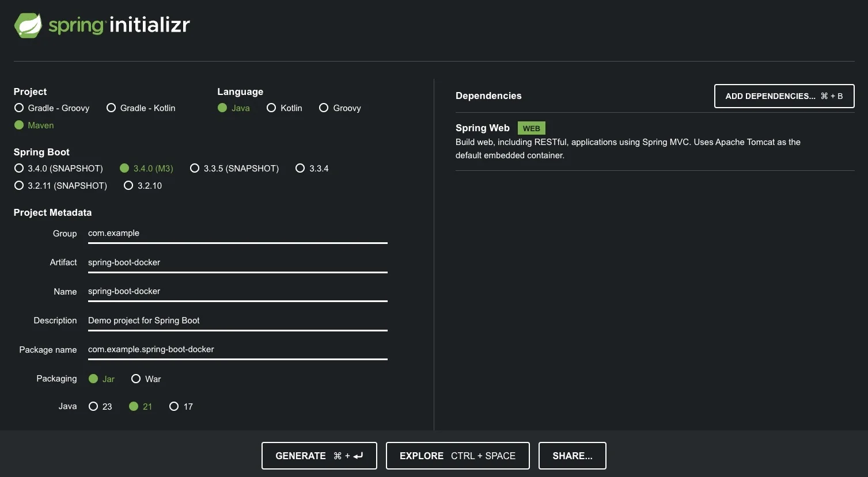
Task: Select Gradle - Groovy project type
Action: [19, 108]
